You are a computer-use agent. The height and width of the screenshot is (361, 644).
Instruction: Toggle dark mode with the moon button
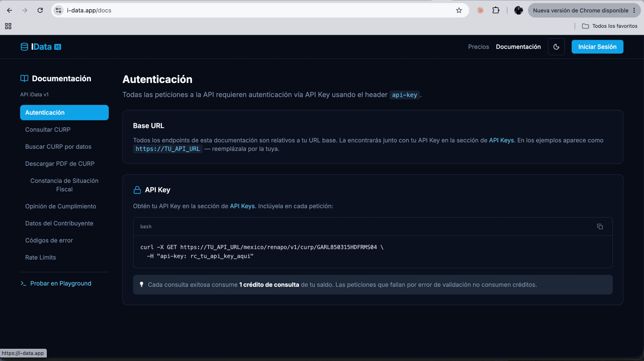click(x=556, y=47)
